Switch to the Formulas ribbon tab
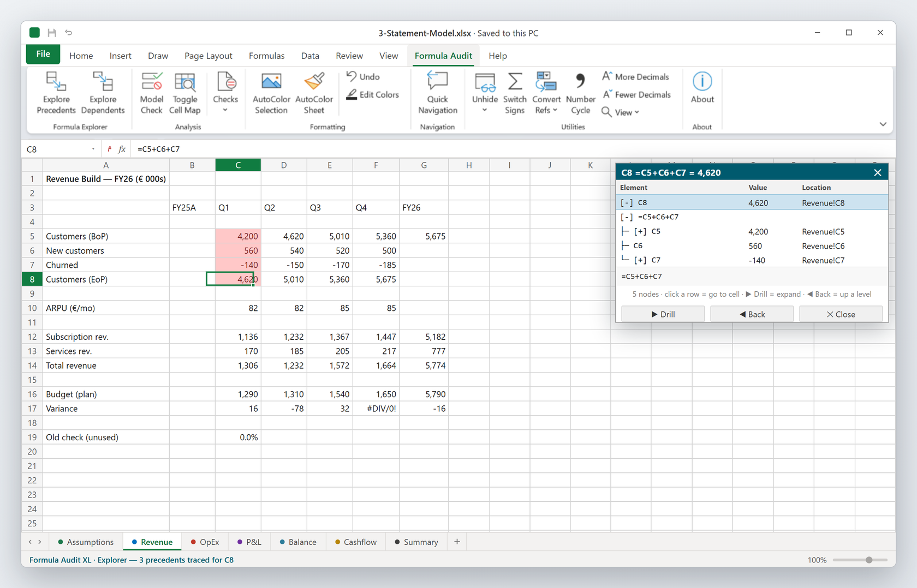Viewport: 917px width, 588px height. [266, 56]
